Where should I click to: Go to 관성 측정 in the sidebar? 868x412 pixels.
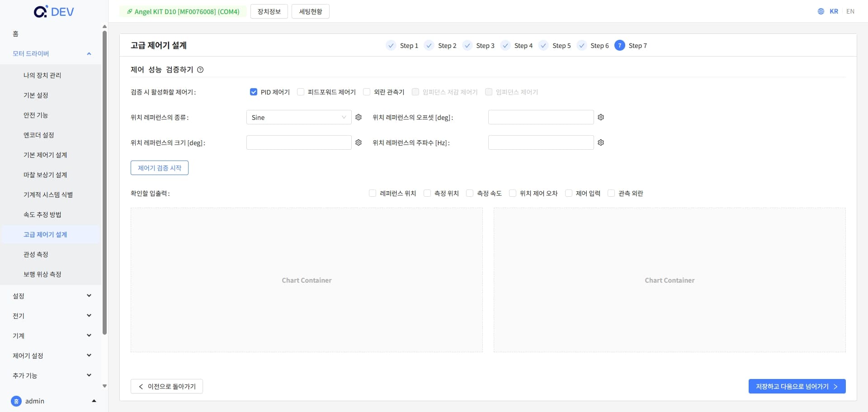coord(36,255)
